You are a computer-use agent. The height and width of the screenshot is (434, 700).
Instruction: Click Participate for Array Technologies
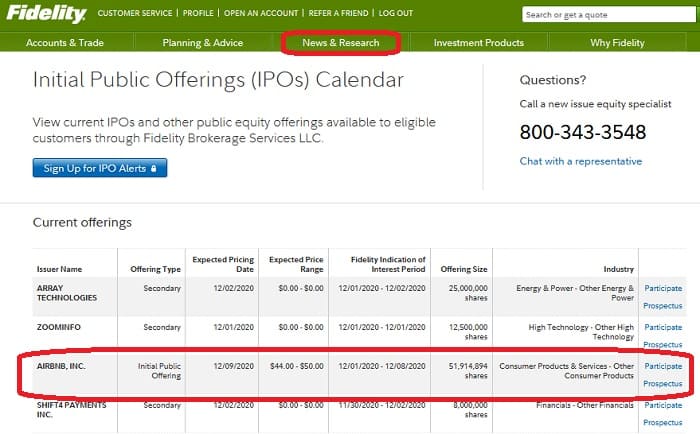663,288
